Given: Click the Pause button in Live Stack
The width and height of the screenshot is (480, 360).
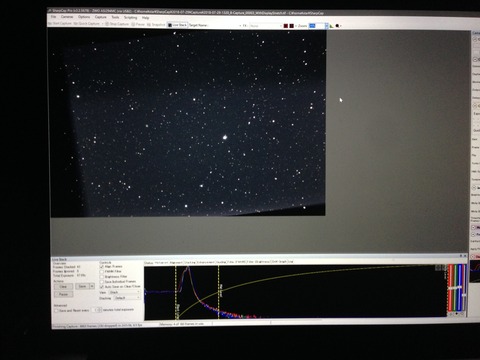Looking at the screenshot, I should pyautogui.click(x=63, y=294).
